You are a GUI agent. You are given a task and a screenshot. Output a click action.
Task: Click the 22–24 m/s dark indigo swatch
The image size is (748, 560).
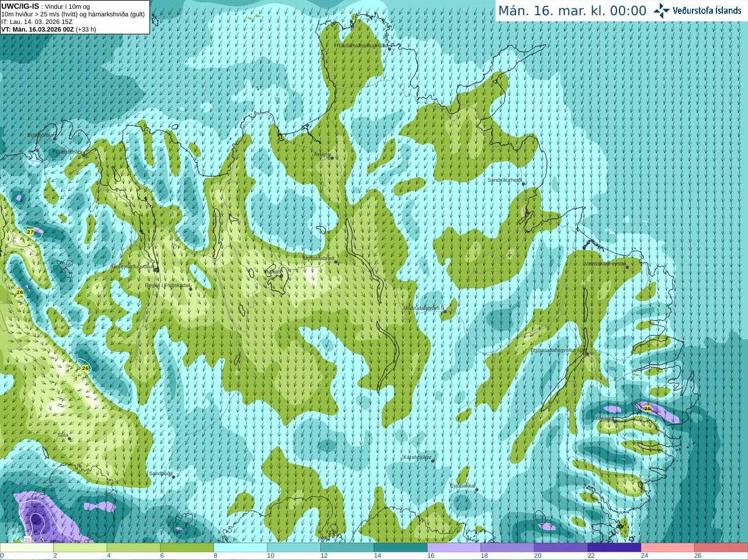[615, 548]
